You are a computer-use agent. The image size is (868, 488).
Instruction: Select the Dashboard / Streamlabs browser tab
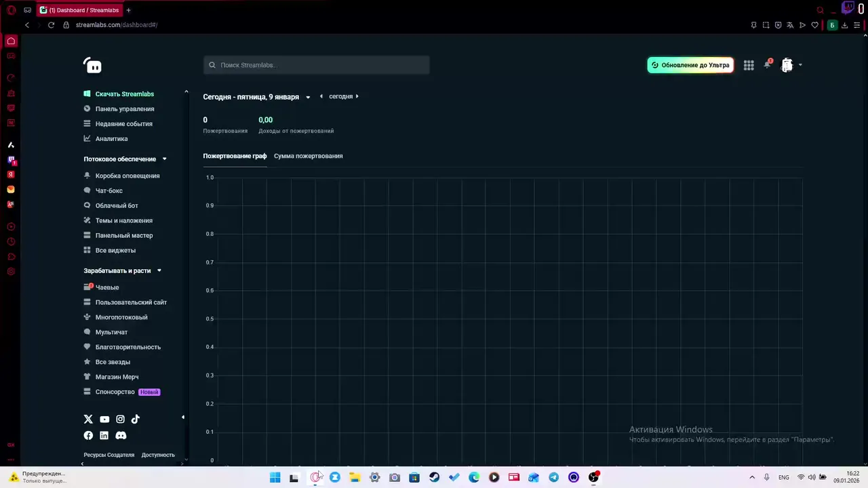coord(79,10)
